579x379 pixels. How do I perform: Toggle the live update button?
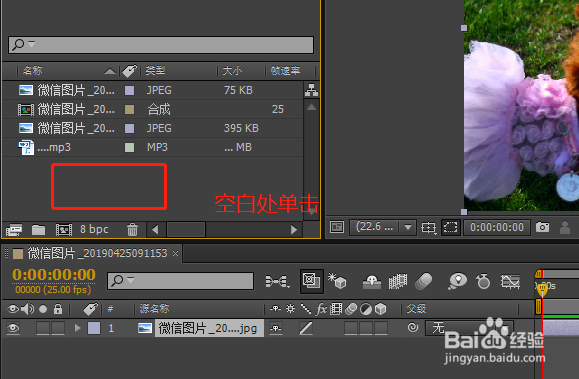point(312,281)
